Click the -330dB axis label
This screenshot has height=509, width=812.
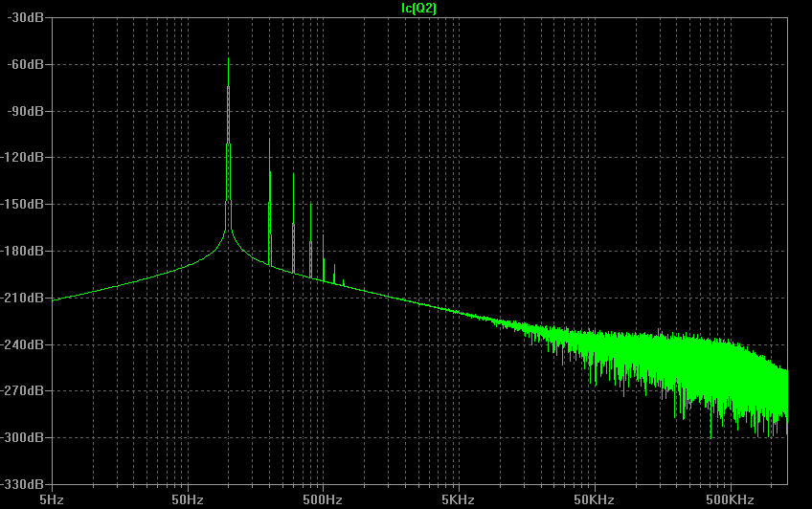tap(22, 484)
